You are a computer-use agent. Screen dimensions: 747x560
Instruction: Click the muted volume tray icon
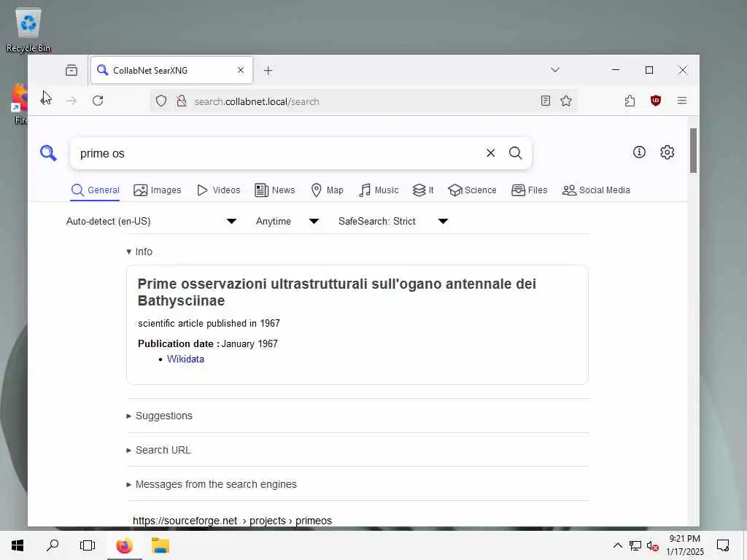652,545
